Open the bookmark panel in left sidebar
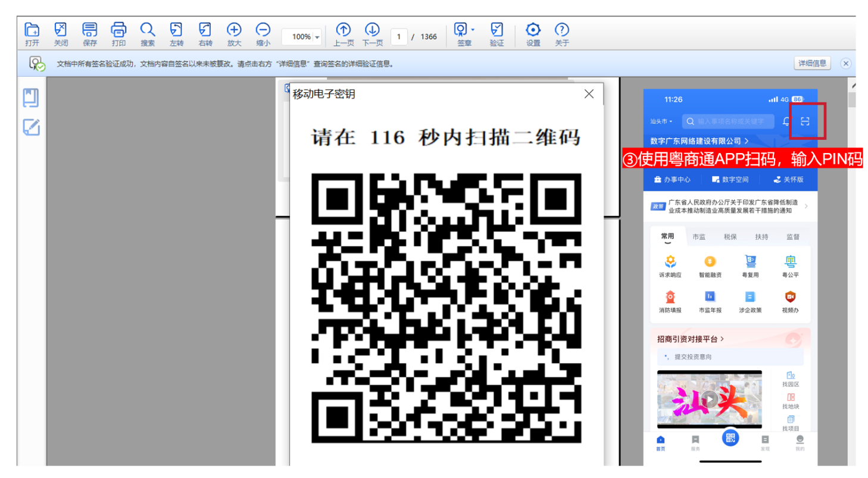This screenshot has height=478, width=868. [x=31, y=98]
